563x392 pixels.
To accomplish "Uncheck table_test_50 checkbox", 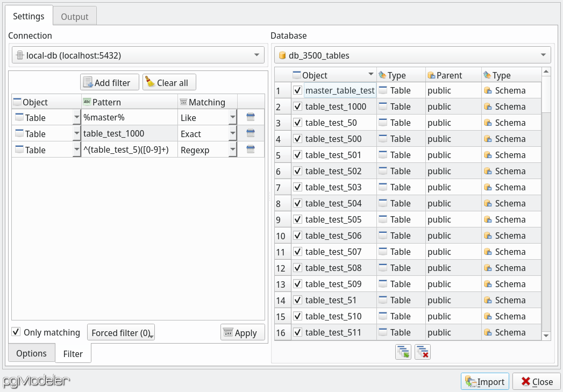I will [298, 123].
